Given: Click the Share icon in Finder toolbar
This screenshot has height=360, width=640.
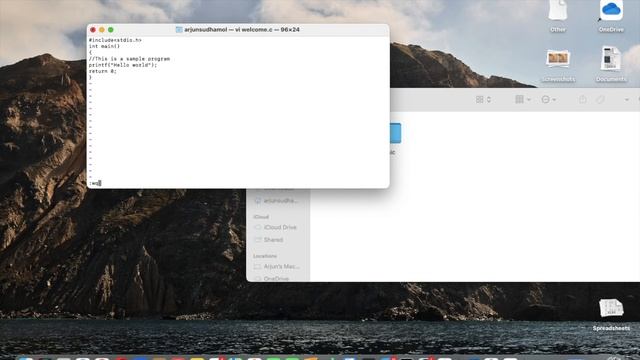Looking at the screenshot, I should click(x=582, y=100).
